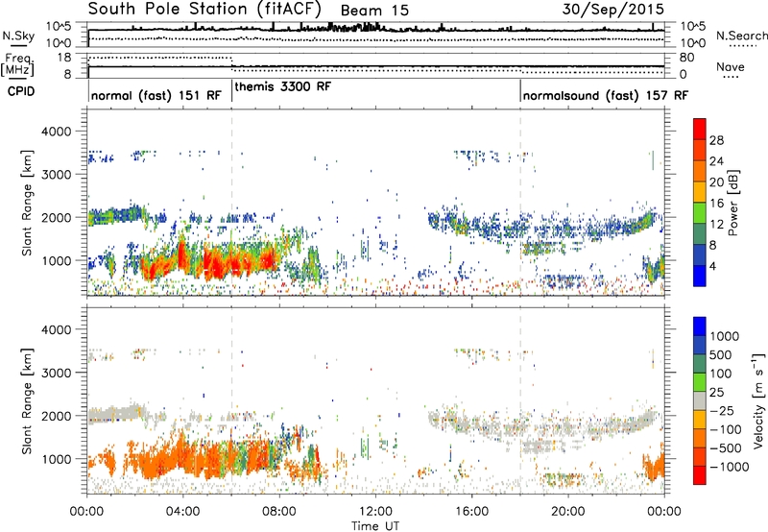Click the 'Nave' legend label

tap(731, 67)
